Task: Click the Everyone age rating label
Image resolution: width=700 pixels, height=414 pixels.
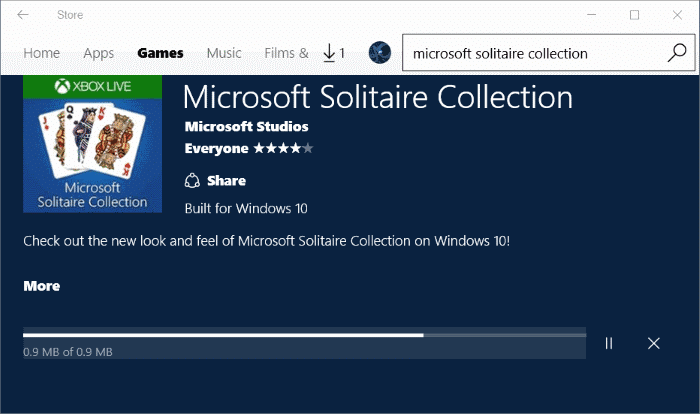Action: 217,149
